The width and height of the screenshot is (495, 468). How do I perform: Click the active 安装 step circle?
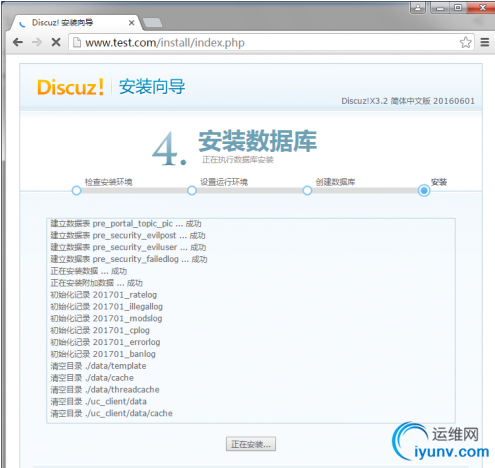(424, 191)
